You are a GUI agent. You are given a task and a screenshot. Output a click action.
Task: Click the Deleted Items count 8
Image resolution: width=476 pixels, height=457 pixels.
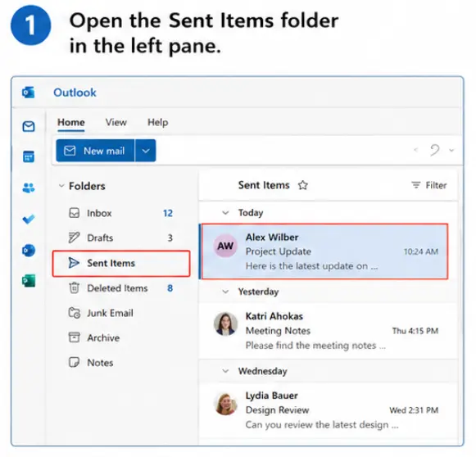(x=170, y=288)
